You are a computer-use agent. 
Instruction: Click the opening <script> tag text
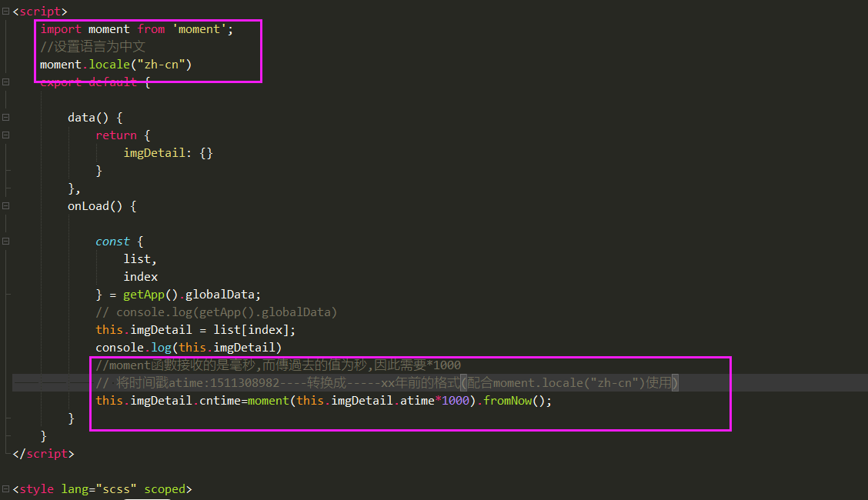tap(40, 11)
